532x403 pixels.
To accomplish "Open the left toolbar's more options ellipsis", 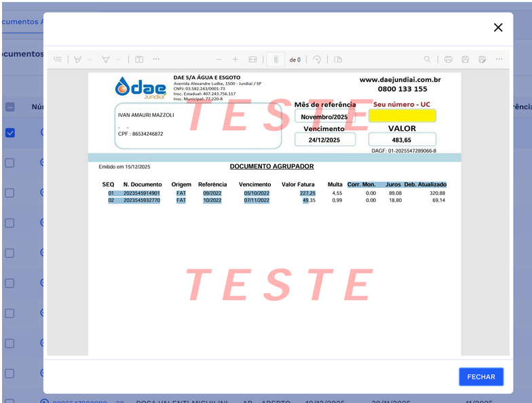I will pos(156,59).
